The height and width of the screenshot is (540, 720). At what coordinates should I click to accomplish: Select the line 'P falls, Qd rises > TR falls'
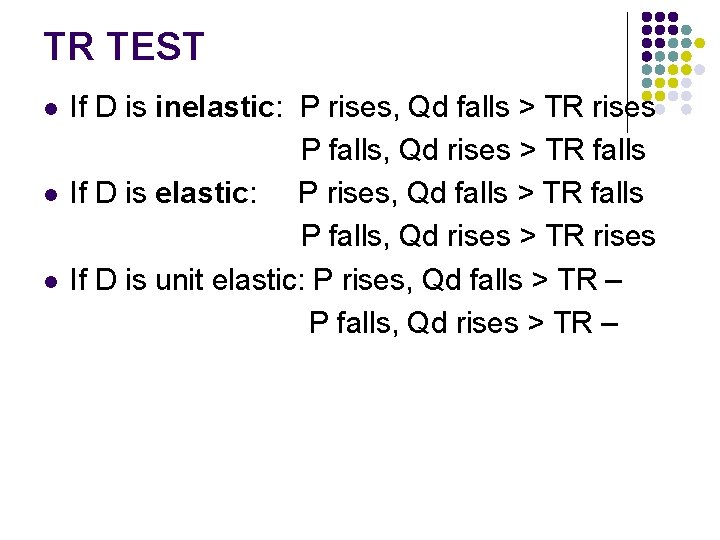473,150
